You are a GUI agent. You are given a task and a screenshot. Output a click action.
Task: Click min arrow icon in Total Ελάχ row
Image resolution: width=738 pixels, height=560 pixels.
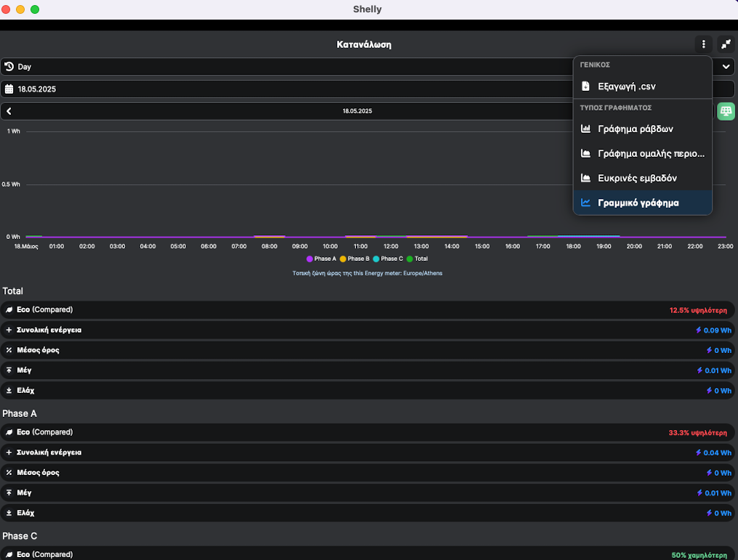[x=9, y=391]
